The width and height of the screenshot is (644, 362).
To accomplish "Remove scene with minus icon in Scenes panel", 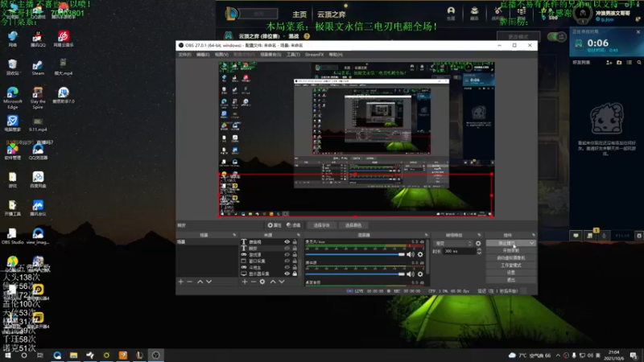I will 189,282.
